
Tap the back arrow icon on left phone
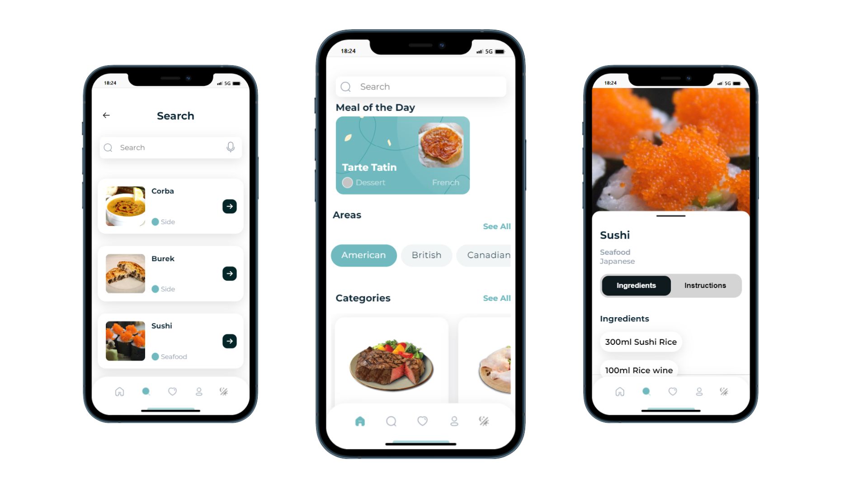pos(106,115)
